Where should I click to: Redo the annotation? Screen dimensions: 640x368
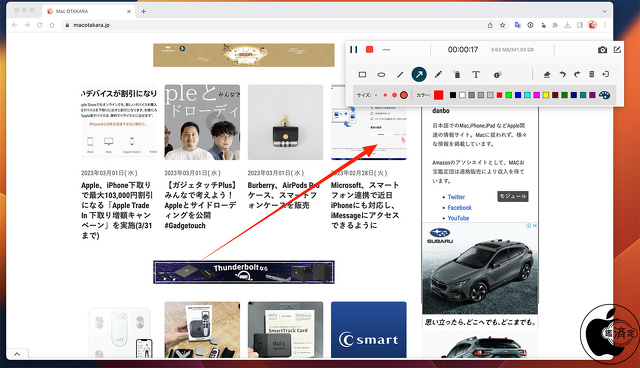click(577, 75)
